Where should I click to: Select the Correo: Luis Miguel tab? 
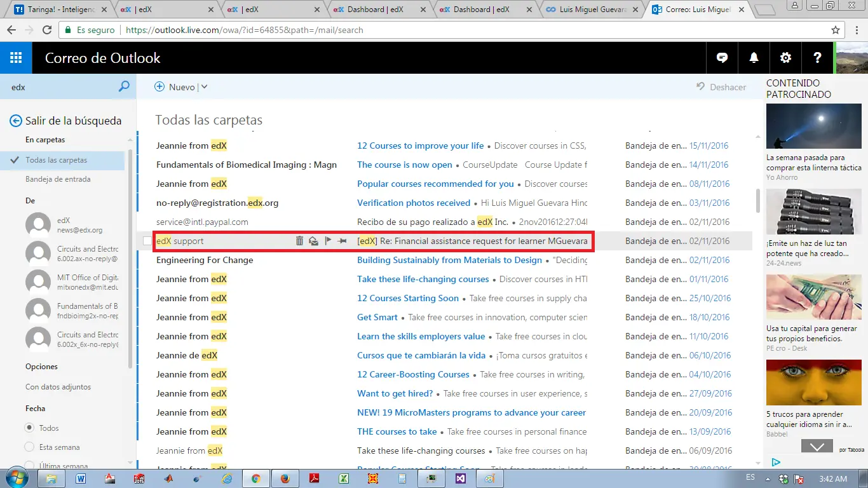click(x=698, y=10)
